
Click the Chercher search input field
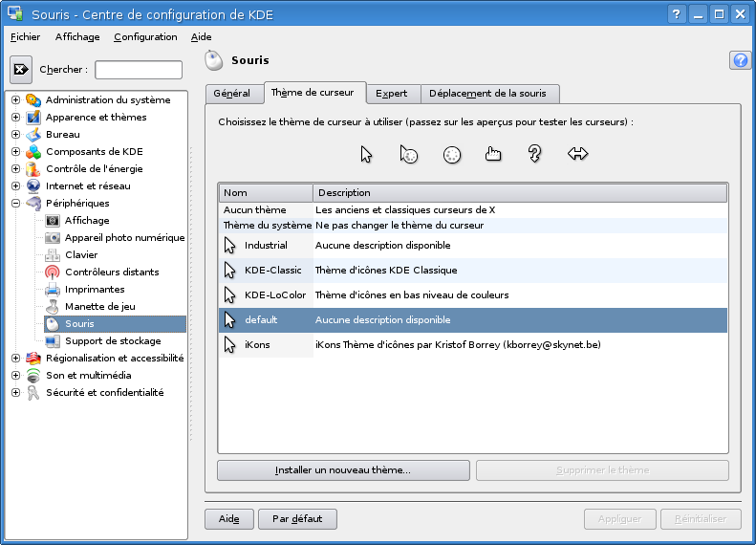click(139, 70)
